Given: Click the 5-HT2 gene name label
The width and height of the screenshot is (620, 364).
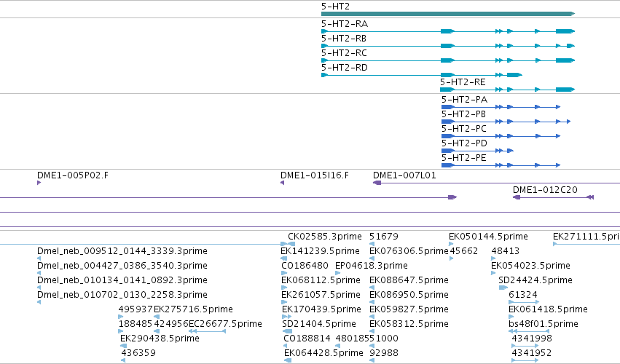Looking at the screenshot, I should click(x=335, y=7).
